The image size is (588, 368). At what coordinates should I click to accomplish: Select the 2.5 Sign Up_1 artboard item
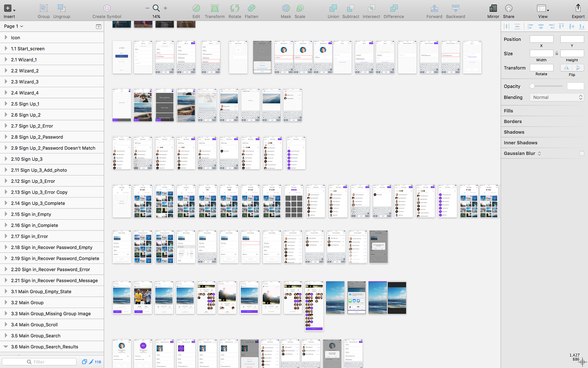(x=25, y=104)
